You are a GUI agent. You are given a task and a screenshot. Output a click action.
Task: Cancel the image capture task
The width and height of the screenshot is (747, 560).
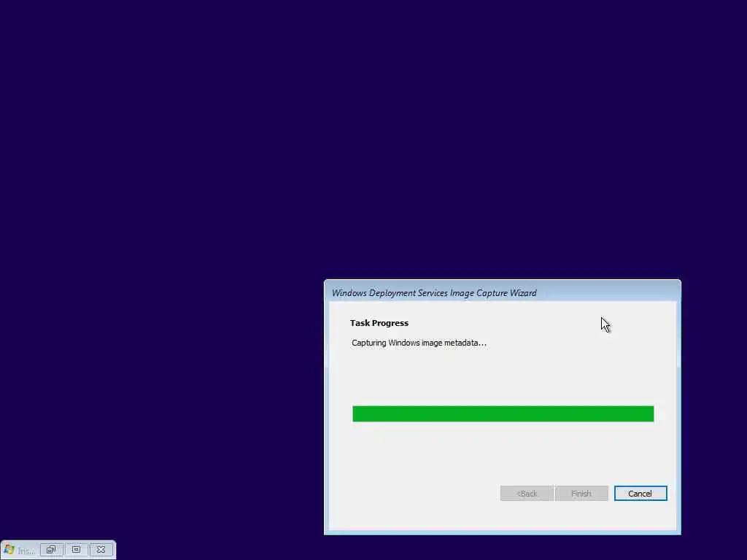point(640,494)
